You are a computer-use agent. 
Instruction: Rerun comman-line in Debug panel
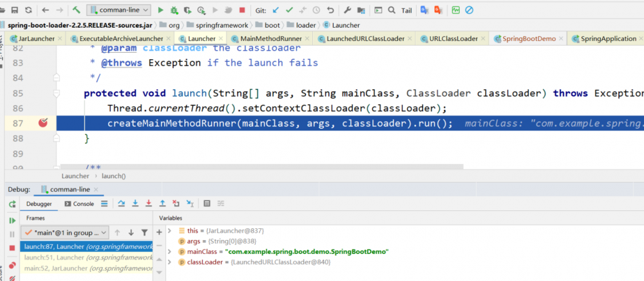tap(12, 204)
